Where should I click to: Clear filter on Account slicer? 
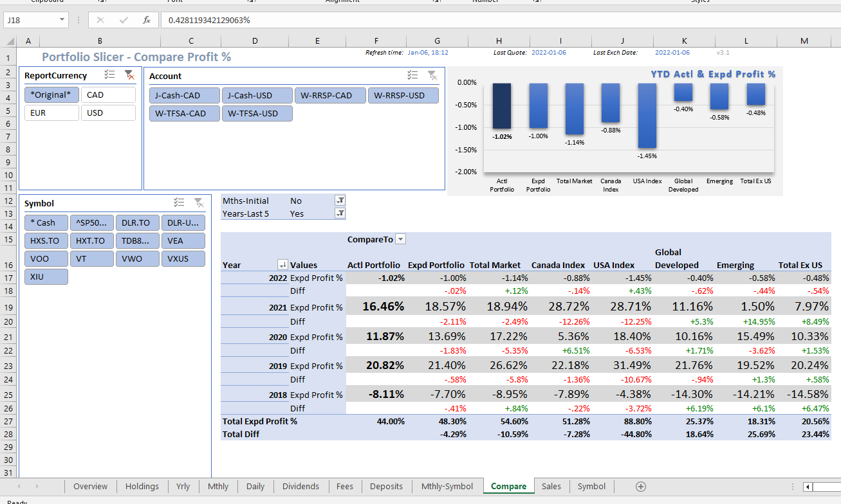pyautogui.click(x=432, y=75)
